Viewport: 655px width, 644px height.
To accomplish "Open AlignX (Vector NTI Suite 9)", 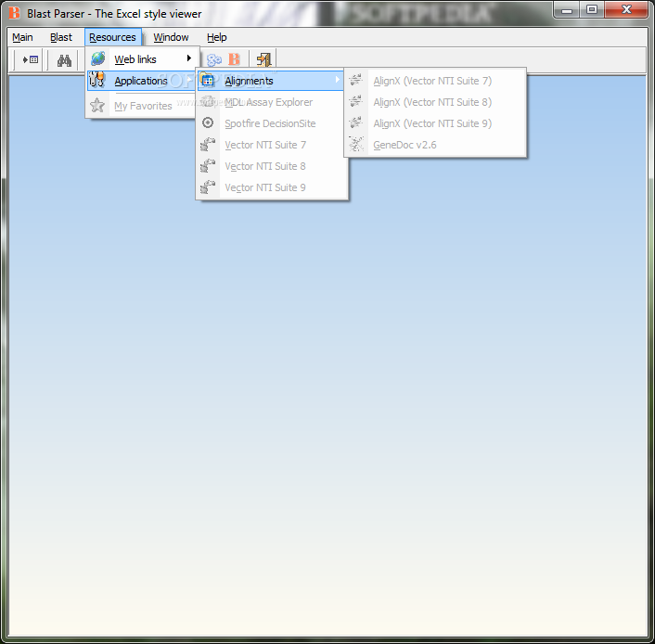I will point(435,123).
